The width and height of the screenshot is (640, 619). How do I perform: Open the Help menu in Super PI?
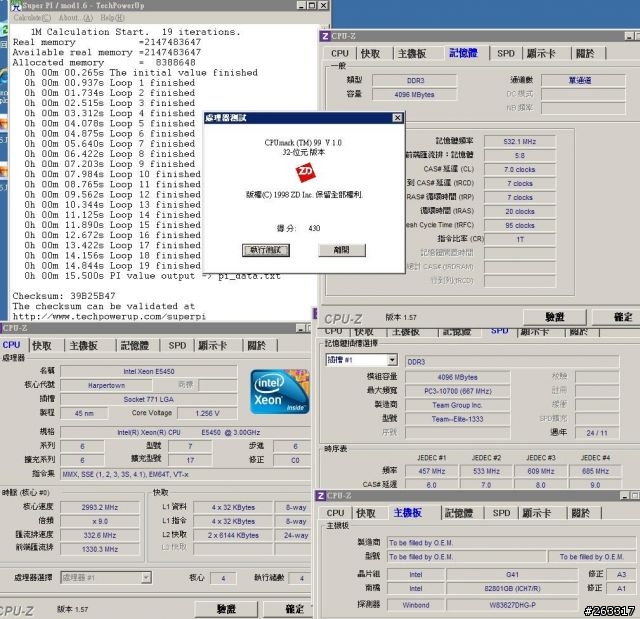coord(112,18)
